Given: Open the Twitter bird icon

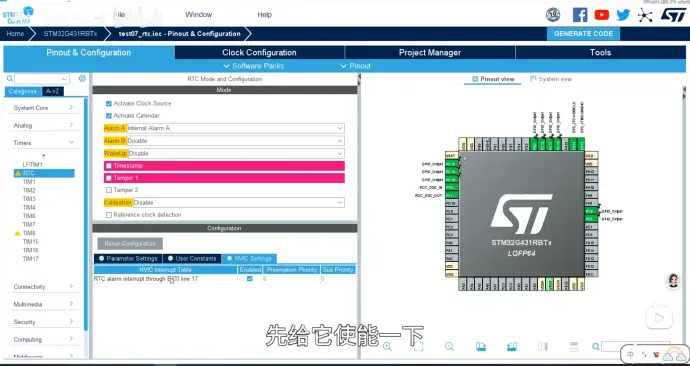Looking at the screenshot, I should click(623, 15).
